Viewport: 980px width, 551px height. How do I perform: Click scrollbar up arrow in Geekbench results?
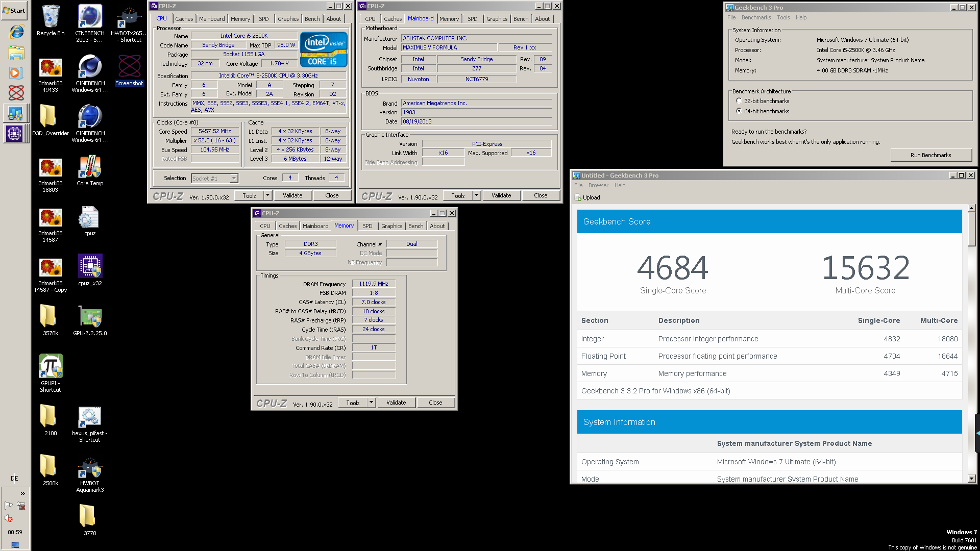tap(971, 208)
